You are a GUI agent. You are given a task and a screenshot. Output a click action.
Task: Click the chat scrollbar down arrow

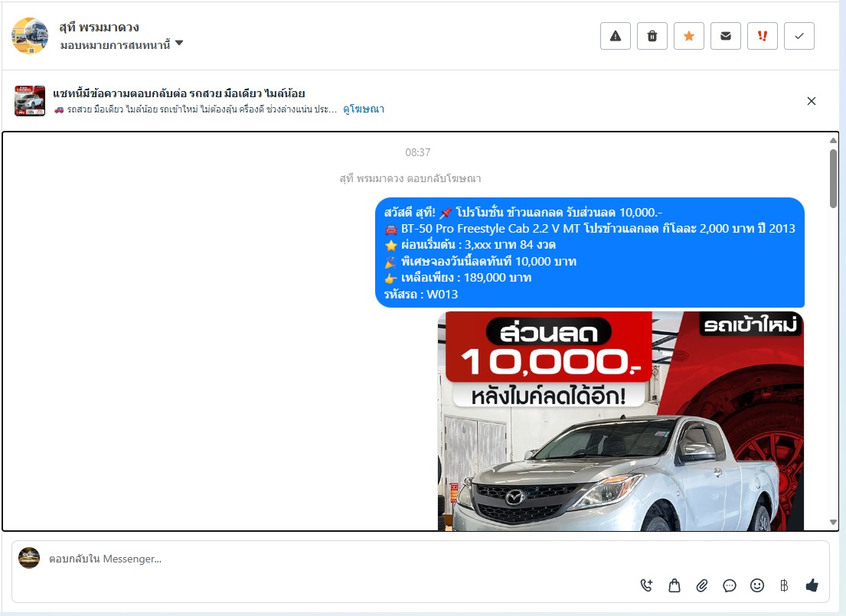coord(834,523)
